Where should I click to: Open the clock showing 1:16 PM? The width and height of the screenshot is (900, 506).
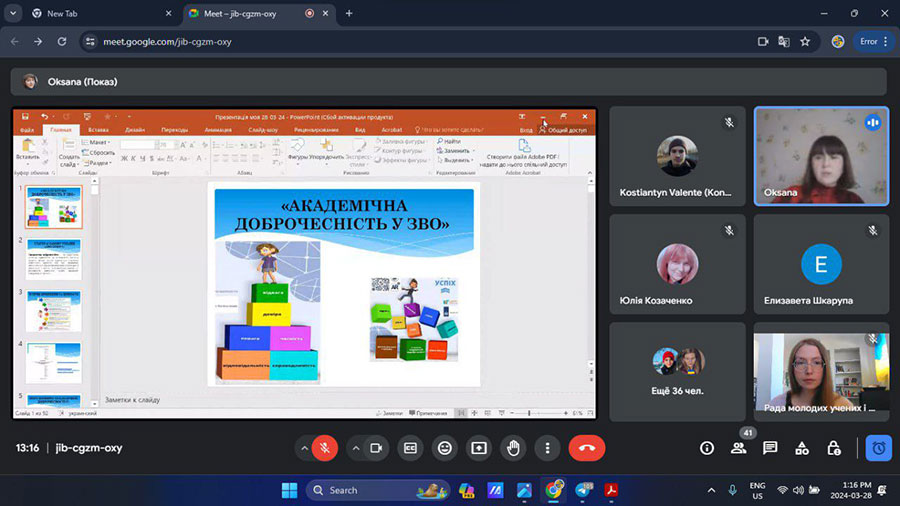tap(851, 491)
